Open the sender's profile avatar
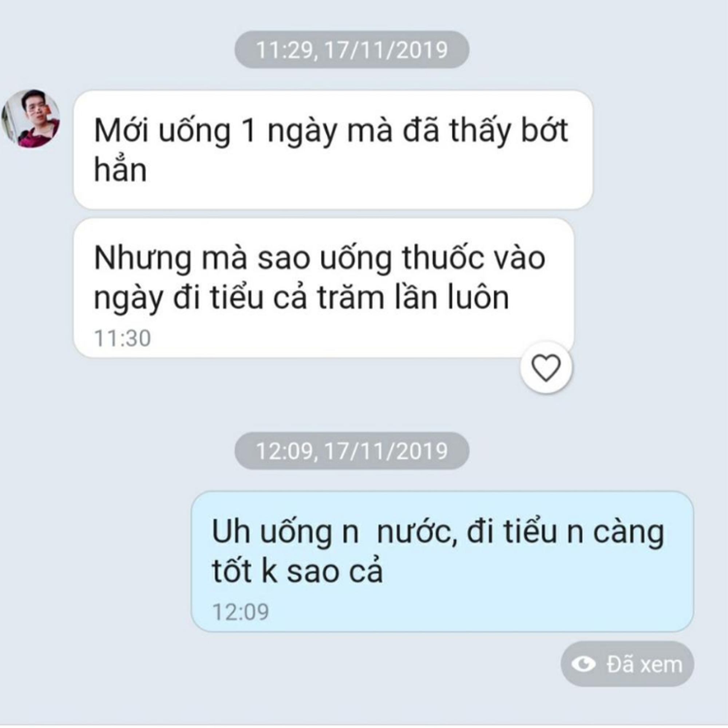Image resolution: width=728 pixels, height=728 pixels. [31, 118]
